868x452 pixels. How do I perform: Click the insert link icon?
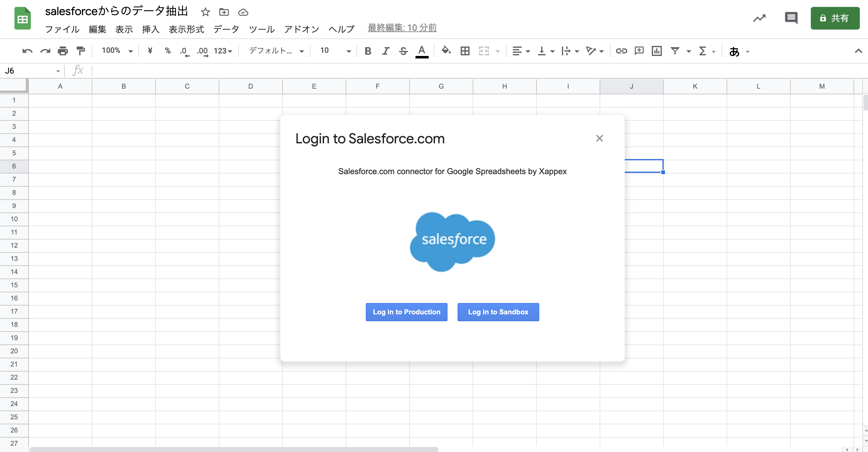[x=621, y=51]
